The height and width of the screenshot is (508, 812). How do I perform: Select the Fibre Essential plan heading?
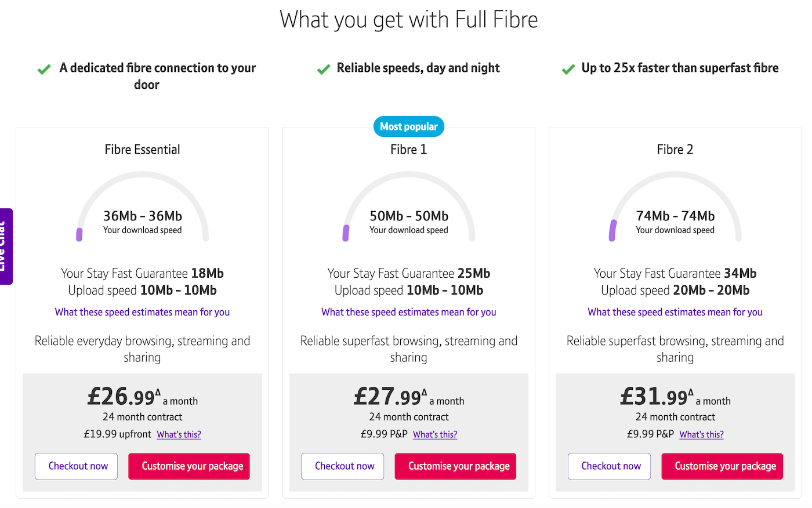142,149
